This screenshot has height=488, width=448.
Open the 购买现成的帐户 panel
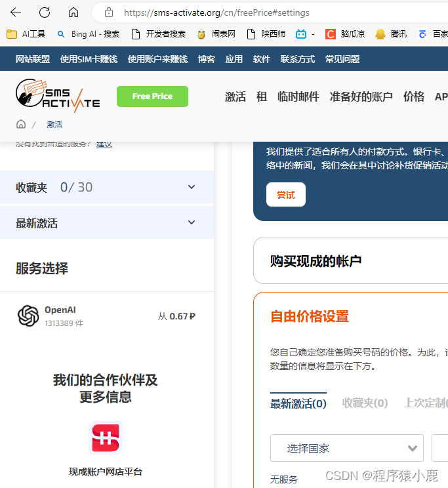click(350, 260)
